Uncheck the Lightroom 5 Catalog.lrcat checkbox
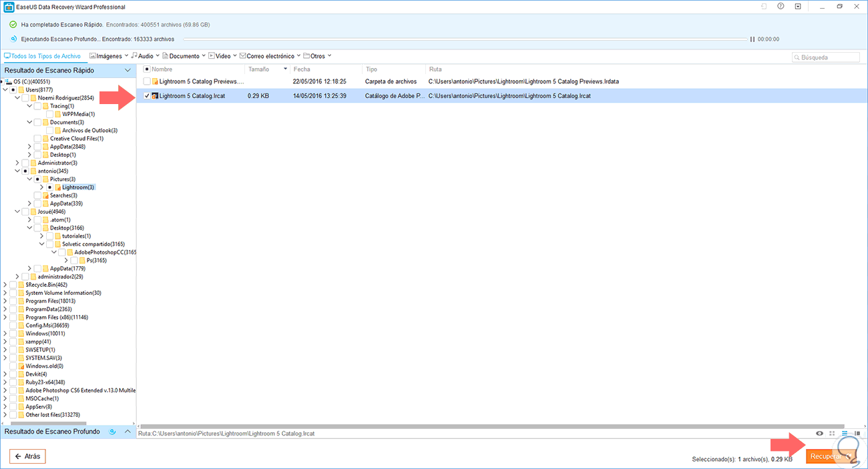868x469 pixels. point(147,96)
